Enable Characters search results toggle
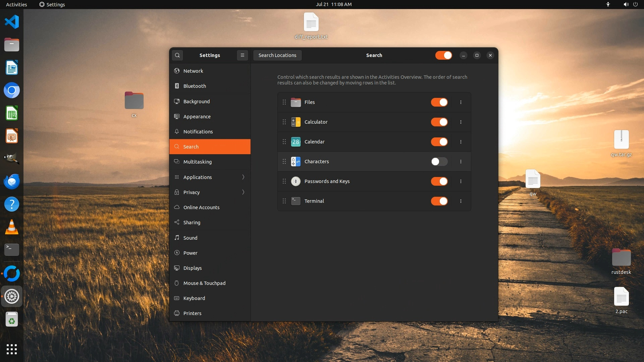 point(439,162)
